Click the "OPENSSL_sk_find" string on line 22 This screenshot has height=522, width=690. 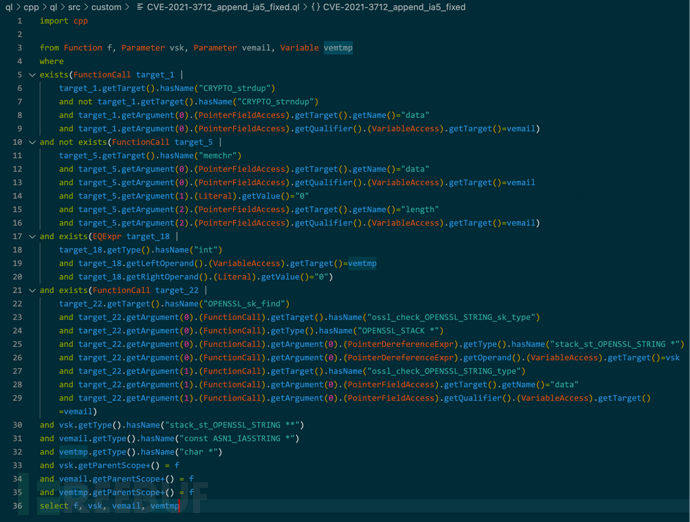244,304
